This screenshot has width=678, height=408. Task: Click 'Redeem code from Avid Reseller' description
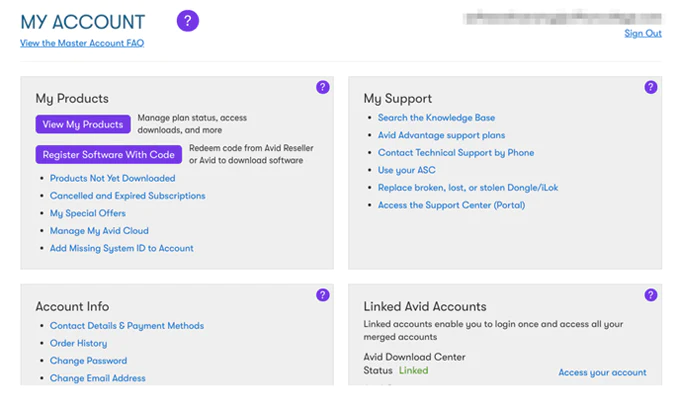point(251,154)
